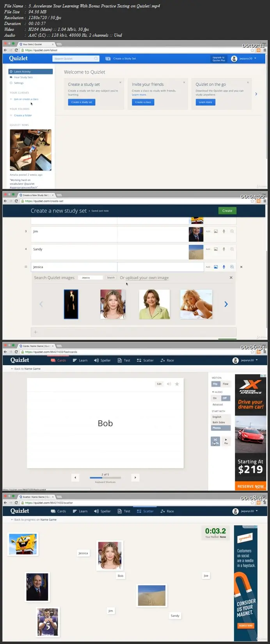
Task: Open Create a Study Set in the blue header
Action: click(121, 58)
